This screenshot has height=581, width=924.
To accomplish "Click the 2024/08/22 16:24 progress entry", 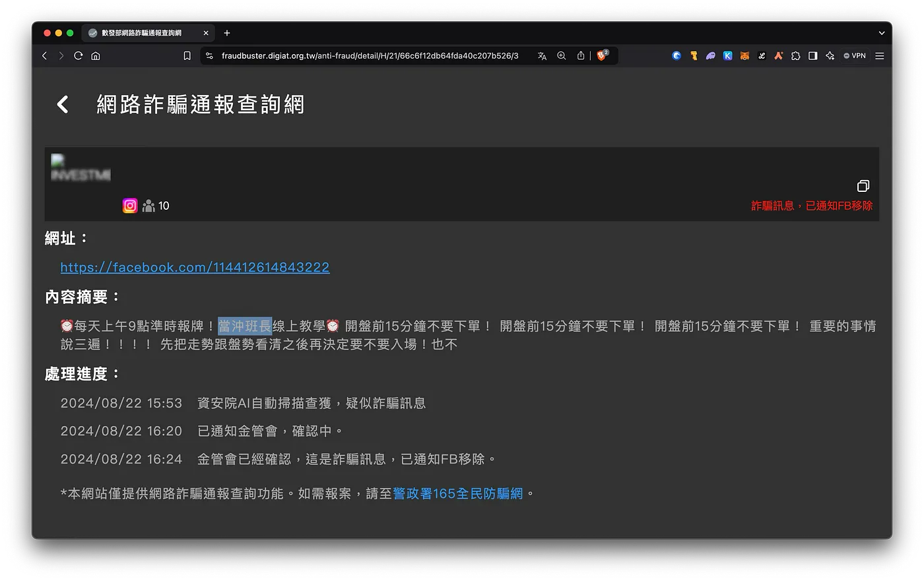I will (279, 459).
